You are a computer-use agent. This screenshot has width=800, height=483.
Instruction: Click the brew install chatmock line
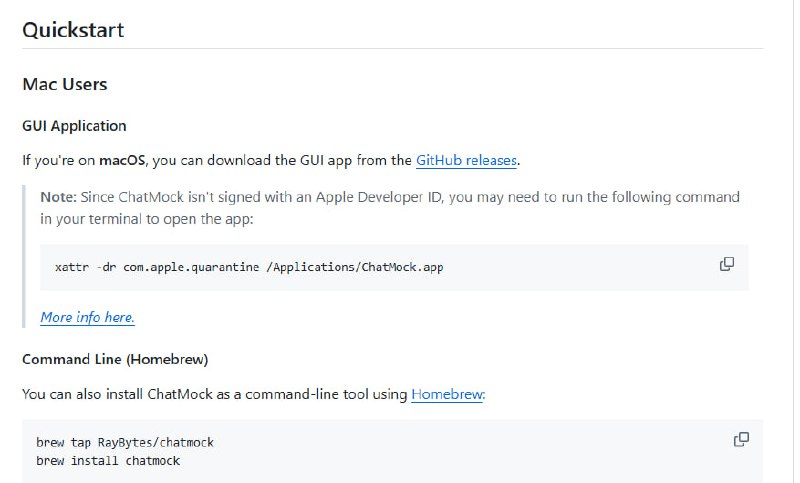tap(108, 460)
